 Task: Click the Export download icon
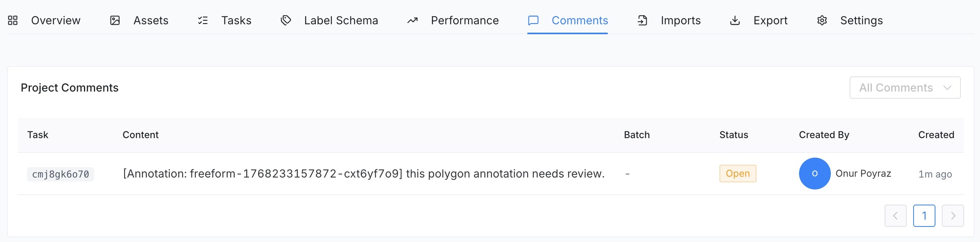[x=735, y=20]
